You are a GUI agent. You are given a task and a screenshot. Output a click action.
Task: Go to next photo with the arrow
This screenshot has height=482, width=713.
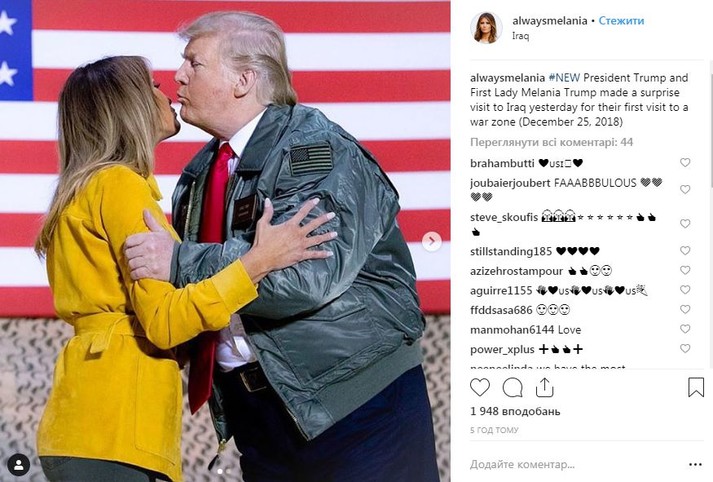(x=432, y=241)
